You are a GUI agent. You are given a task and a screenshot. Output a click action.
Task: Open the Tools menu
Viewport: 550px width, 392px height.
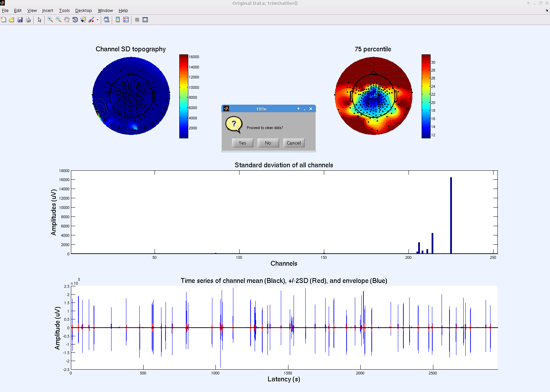coord(64,11)
